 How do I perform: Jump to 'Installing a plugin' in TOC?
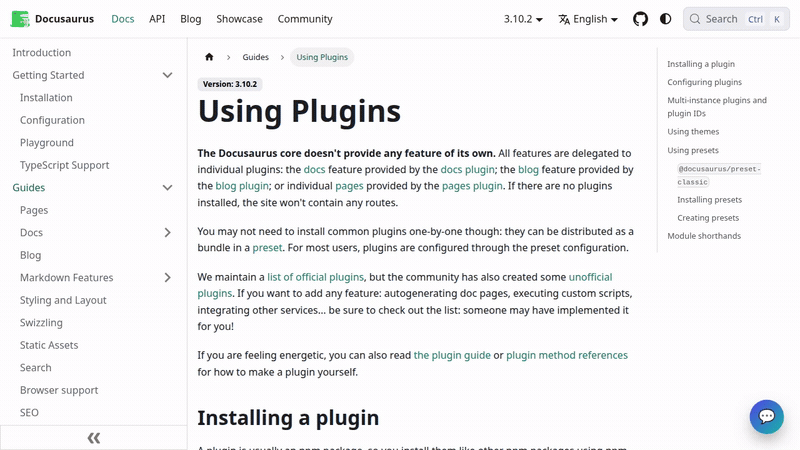pyautogui.click(x=701, y=64)
